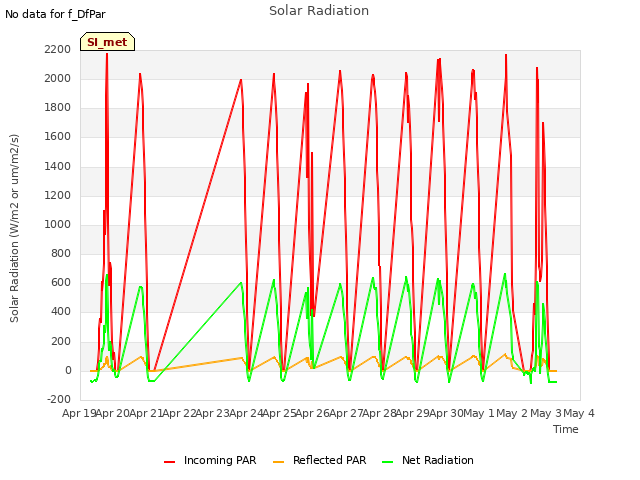
Task: Click the 1800 y-axis tick label
Action: point(58,108)
